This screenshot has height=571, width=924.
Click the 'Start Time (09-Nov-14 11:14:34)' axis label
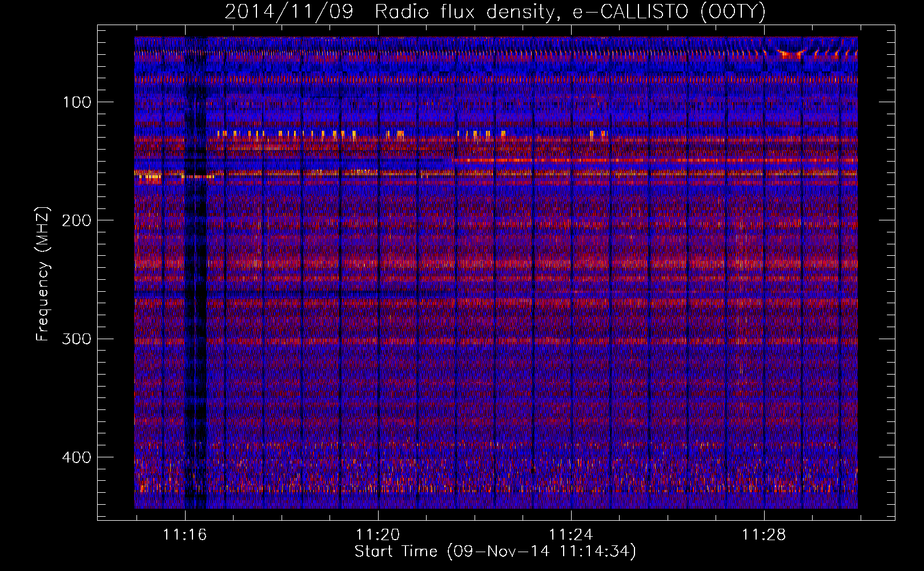[x=495, y=552]
